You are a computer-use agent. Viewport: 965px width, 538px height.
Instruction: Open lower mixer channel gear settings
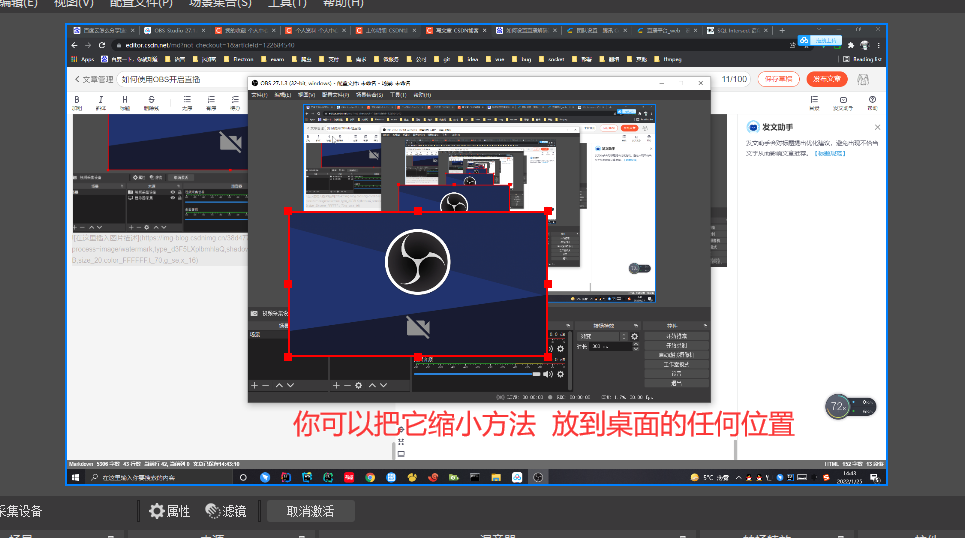(x=560, y=374)
